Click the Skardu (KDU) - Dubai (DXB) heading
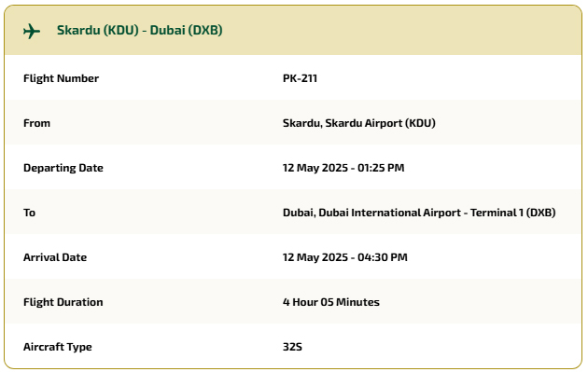The height and width of the screenshot is (372, 588). click(139, 30)
